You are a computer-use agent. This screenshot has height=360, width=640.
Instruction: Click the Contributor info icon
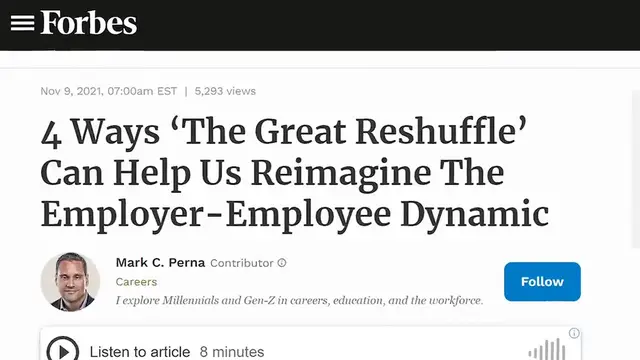(x=282, y=263)
